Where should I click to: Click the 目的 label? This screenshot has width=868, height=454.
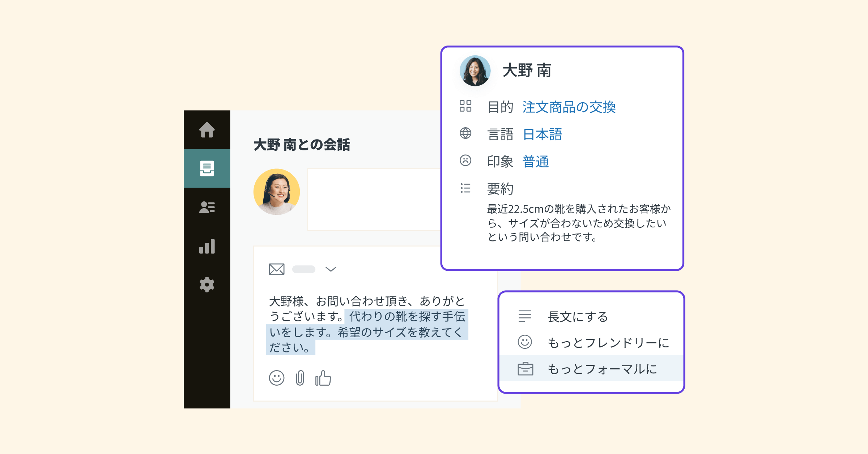[x=500, y=107]
